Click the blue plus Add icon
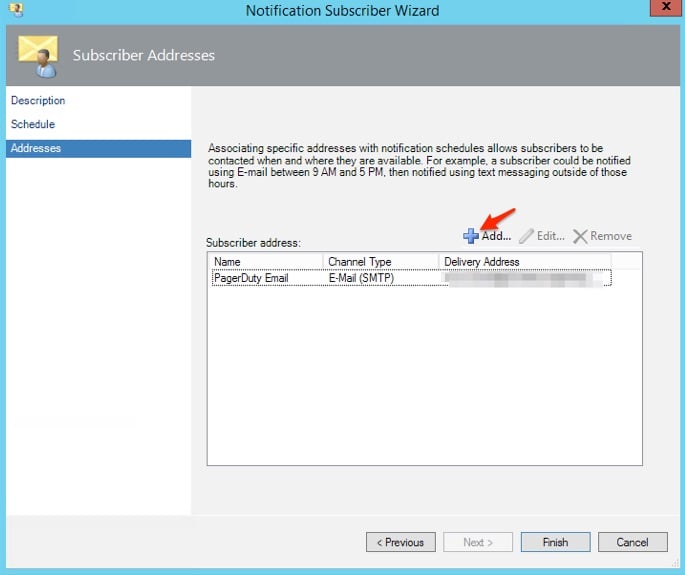This screenshot has height=575, width=685. [x=470, y=236]
